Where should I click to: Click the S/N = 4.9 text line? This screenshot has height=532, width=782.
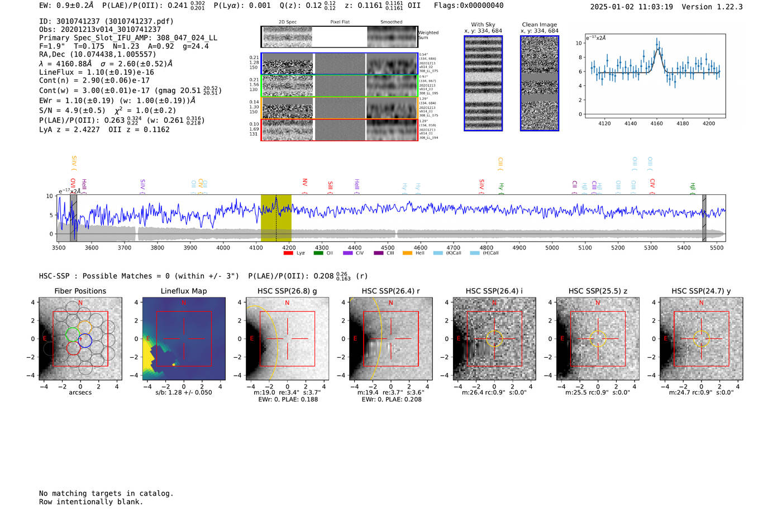(108, 110)
